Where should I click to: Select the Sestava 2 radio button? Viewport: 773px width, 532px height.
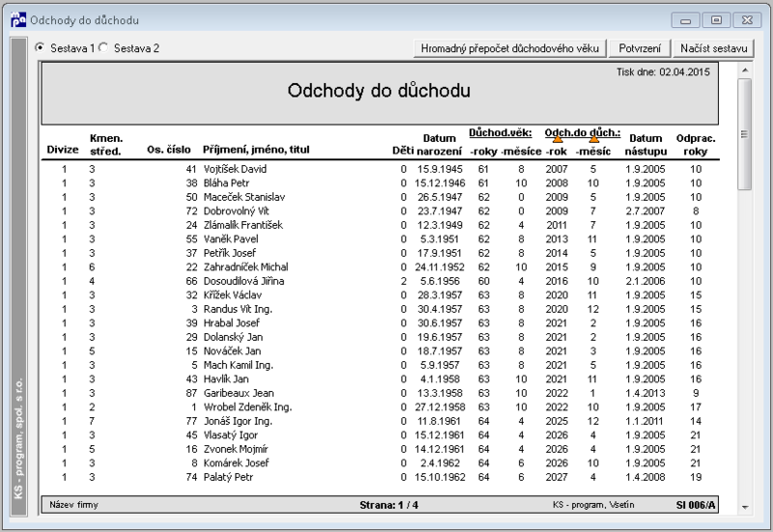coord(103,47)
